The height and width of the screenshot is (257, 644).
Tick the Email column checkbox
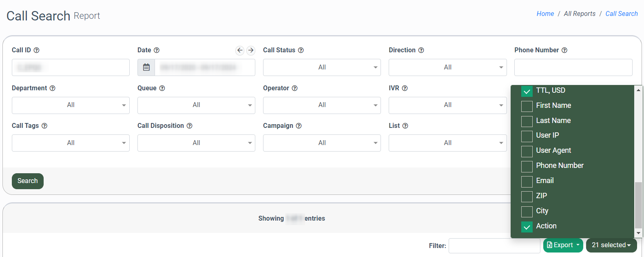coord(527,181)
